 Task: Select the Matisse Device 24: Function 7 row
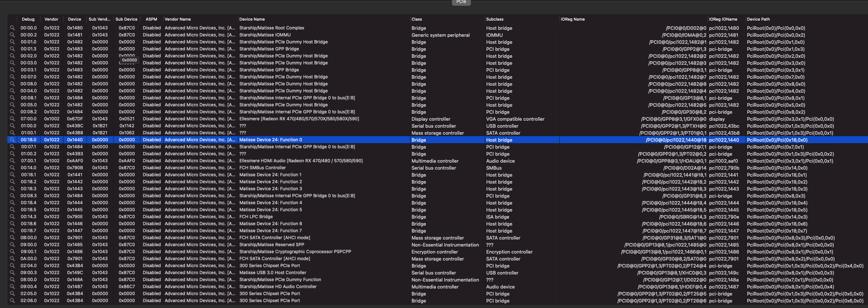coord(270,231)
